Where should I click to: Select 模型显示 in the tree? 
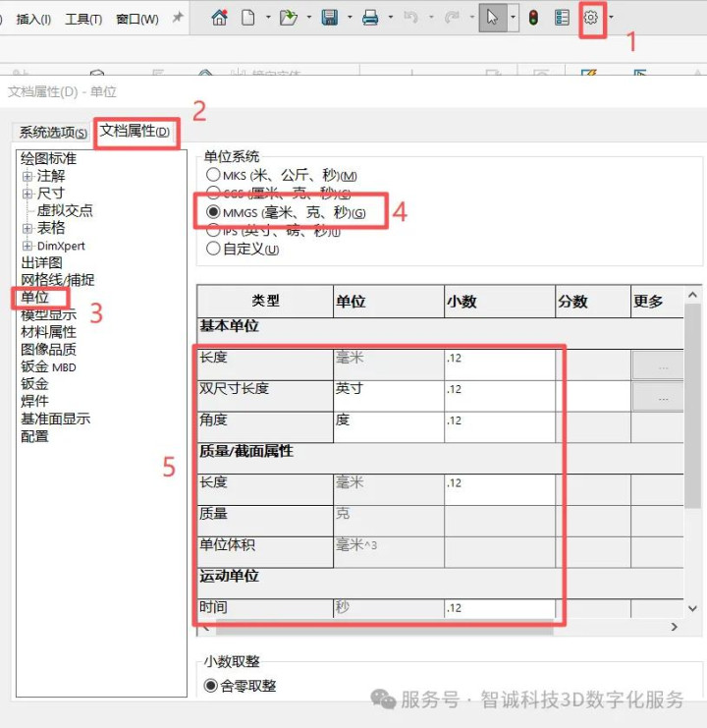pyautogui.click(x=48, y=314)
